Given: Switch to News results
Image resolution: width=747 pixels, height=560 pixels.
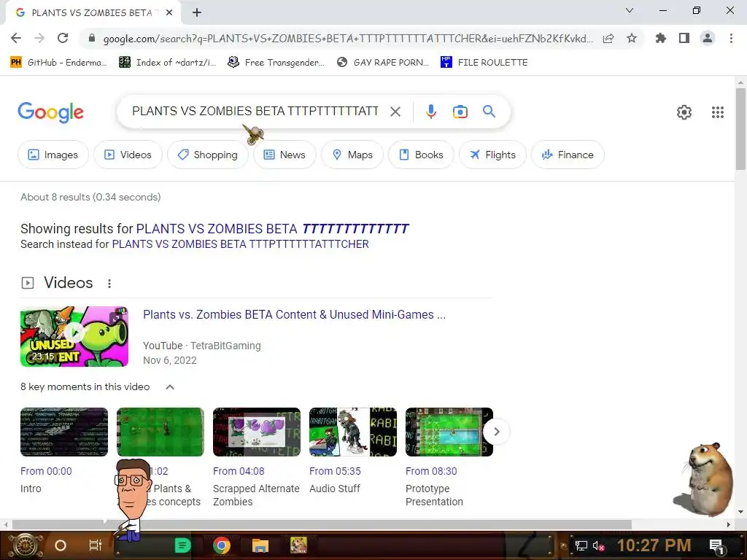Looking at the screenshot, I should pos(285,155).
